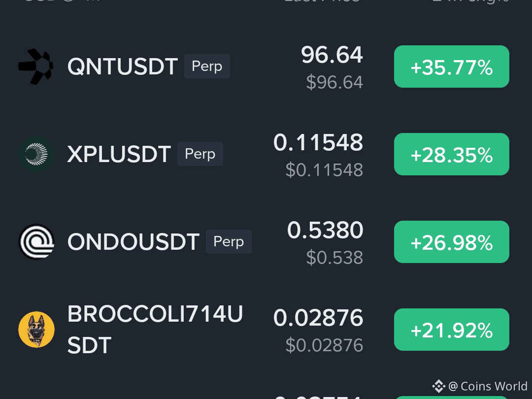Open the QNTUSDT trading pair
Viewport: 532px width, 399px height.
coord(123,66)
